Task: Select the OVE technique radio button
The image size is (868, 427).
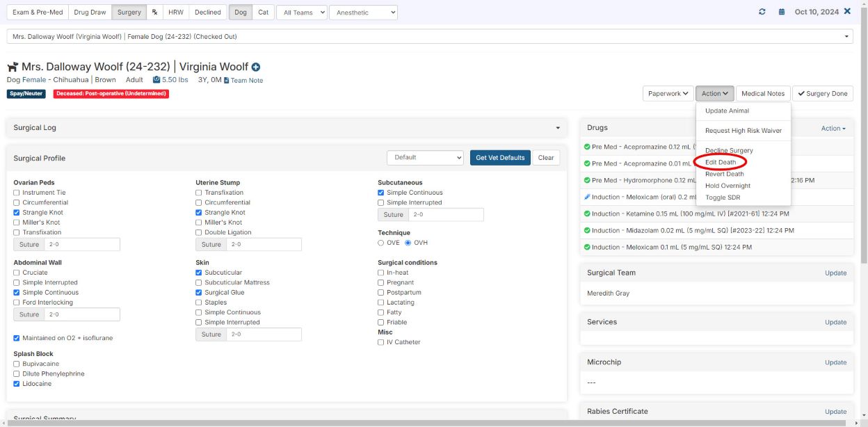Action: pos(380,243)
